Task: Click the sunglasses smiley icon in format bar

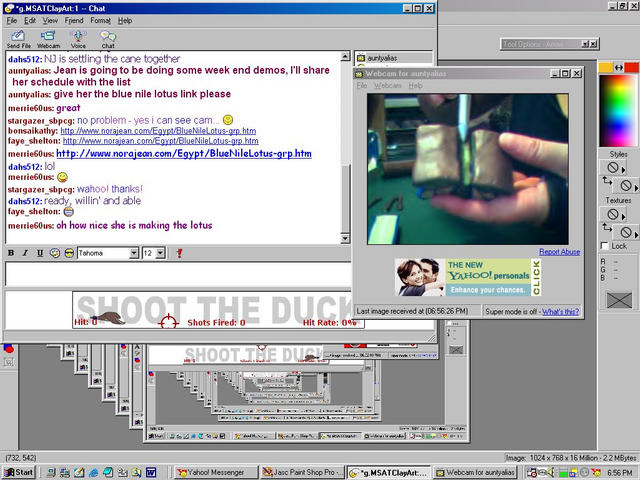Action: click(69, 253)
